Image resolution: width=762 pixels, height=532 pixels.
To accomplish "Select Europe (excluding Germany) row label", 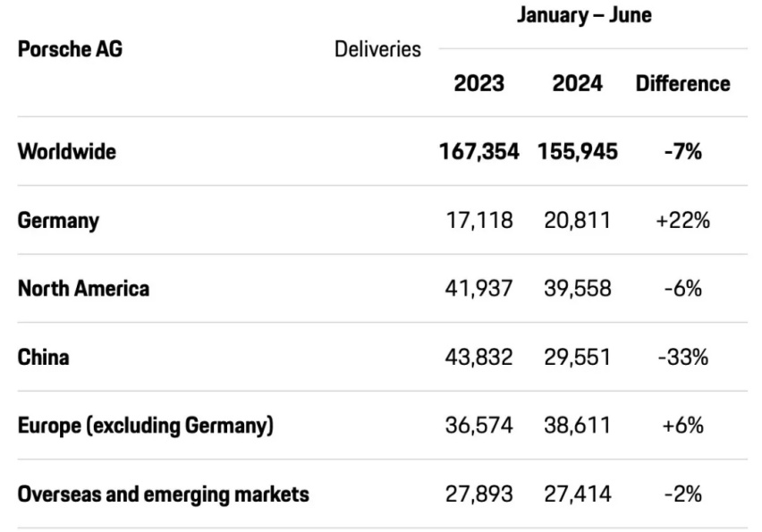I will tap(146, 426).
